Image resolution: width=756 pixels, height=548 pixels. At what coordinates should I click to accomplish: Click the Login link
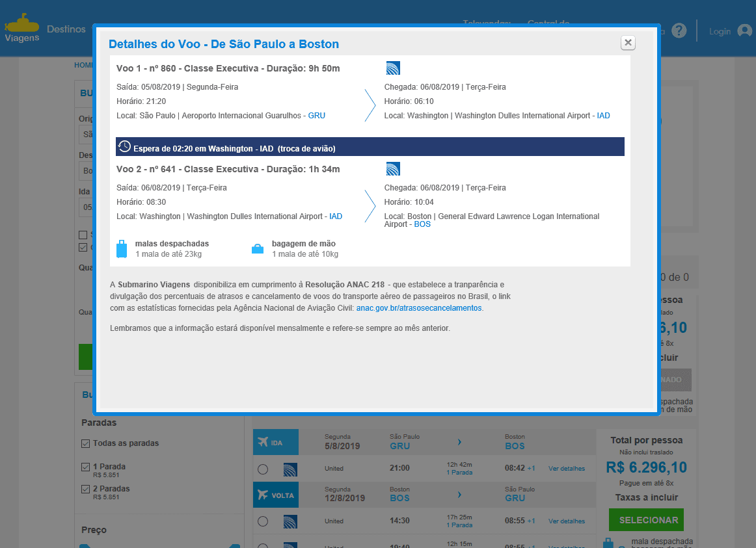point(720,31)
